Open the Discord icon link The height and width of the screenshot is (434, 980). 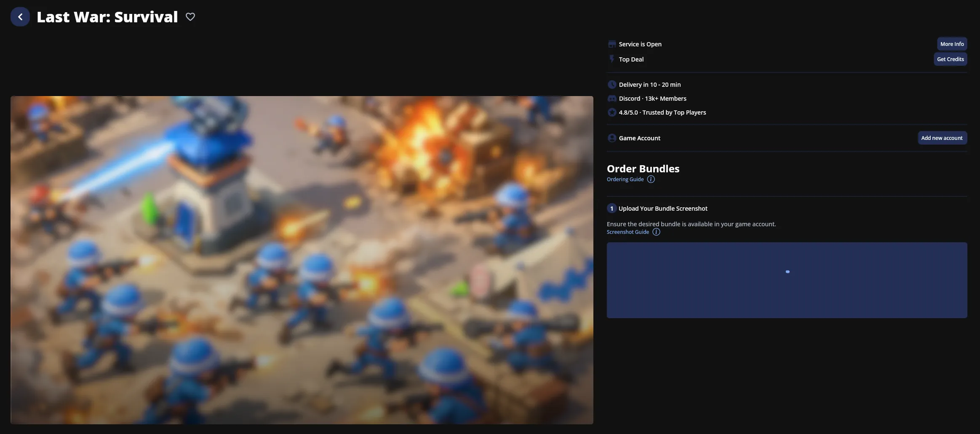pyautogui.click(x=612, y=99)
